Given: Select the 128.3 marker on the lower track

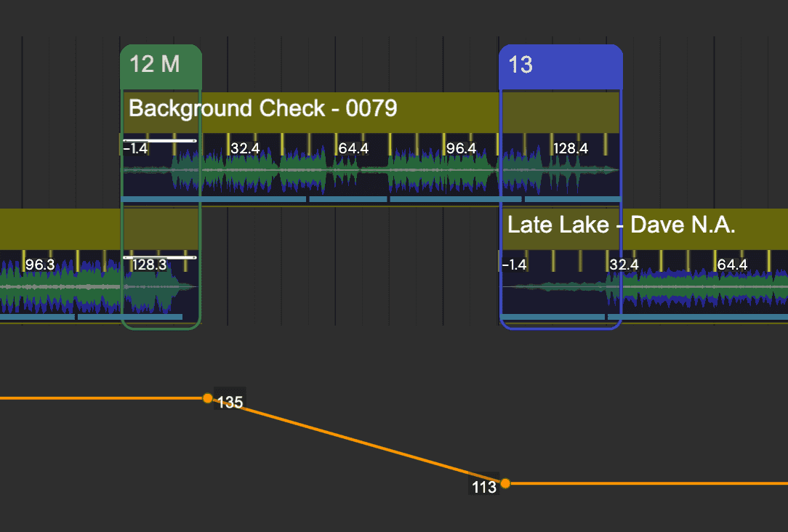Looking at the screenshot, I should pyautogui.click(x=149, y=265).
